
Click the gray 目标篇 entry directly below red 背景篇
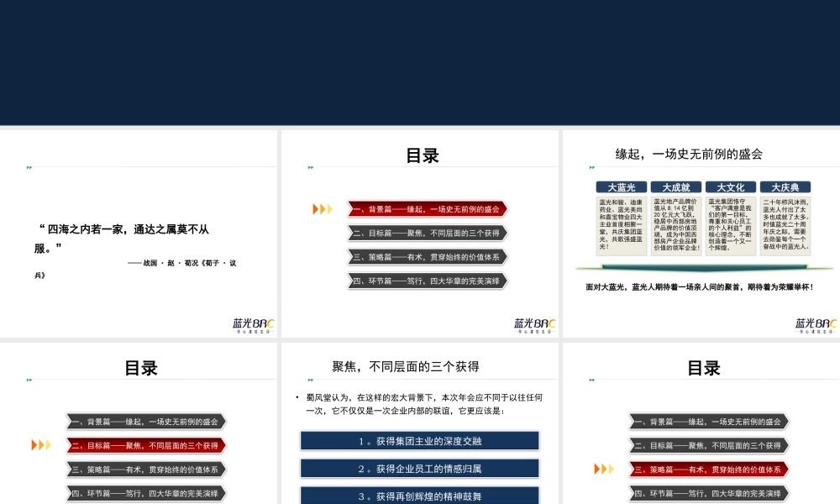click(427, 233)
